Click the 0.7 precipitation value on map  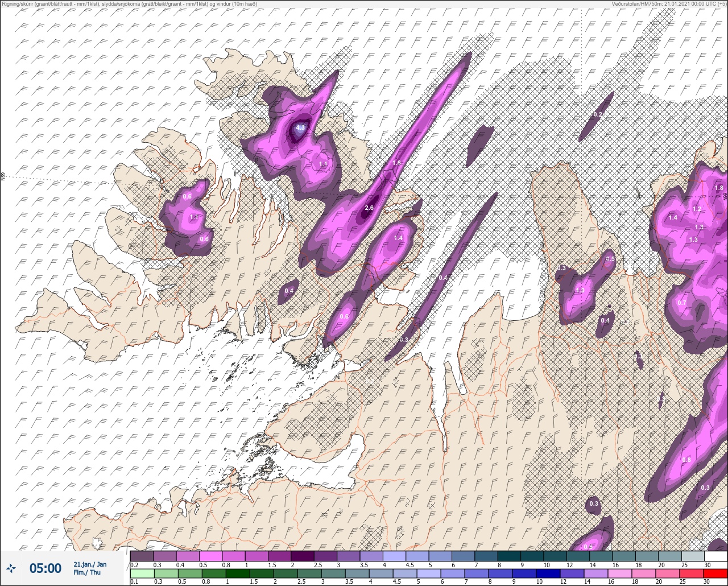pos(682,303)
